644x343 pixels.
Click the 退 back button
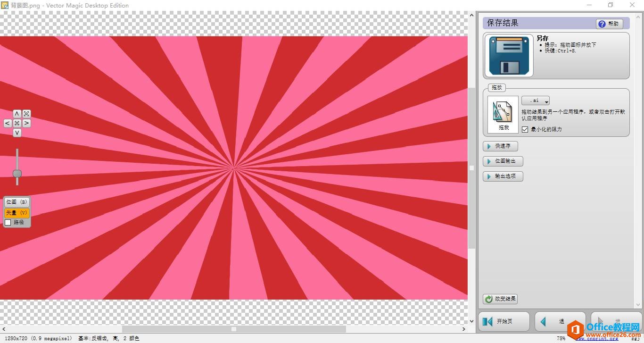pos(560,322)
